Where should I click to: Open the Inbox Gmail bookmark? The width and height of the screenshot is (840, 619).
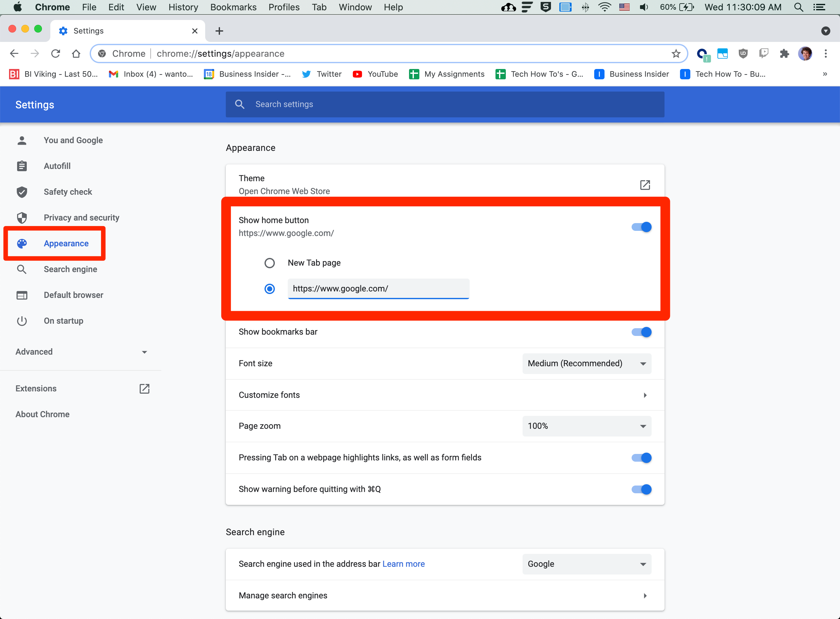tap(151, 74)
